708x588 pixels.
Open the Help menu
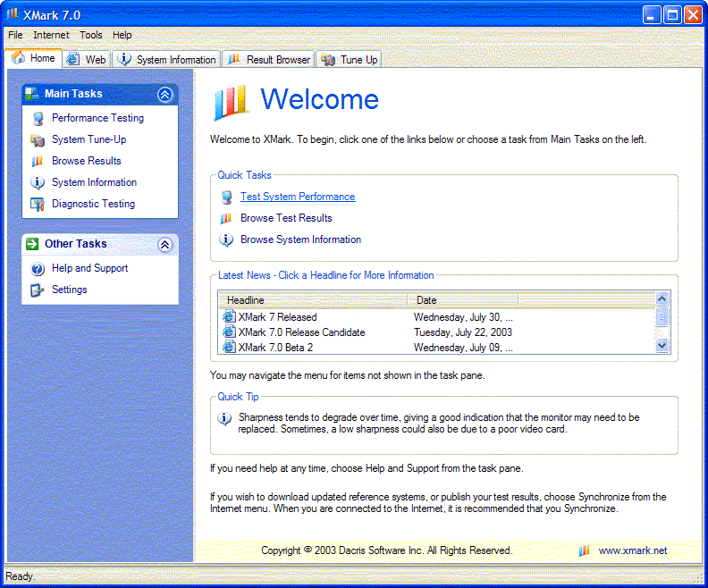coord(122,35)
